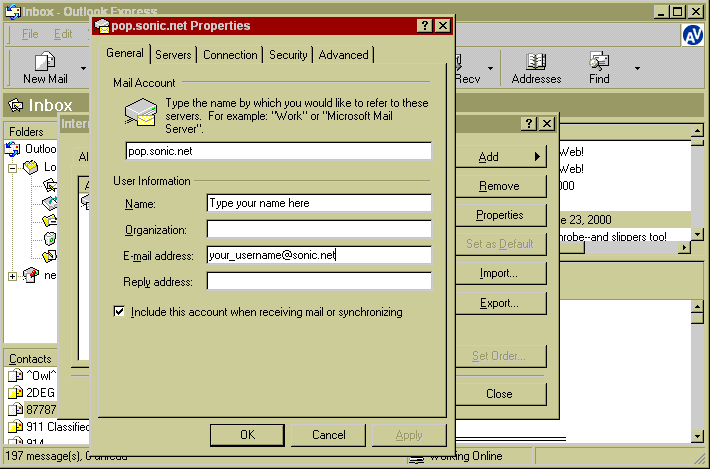Click the Deleted Items trash folder icon
The width and height of the screenshot is (710, 469).
[49, 238]
